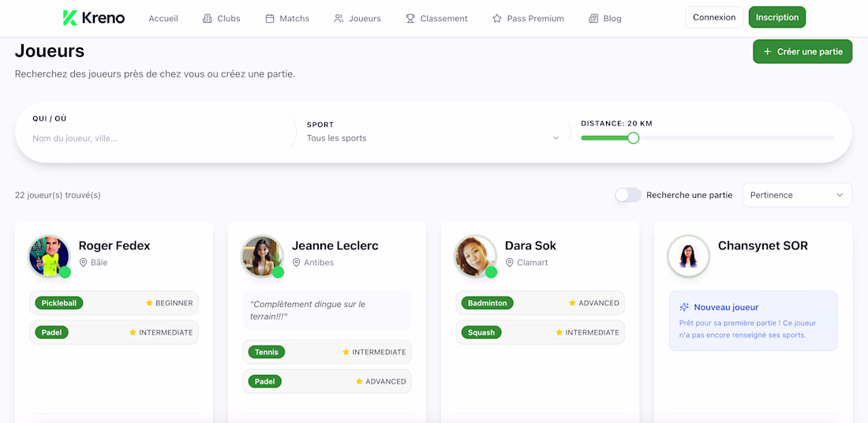Click the Clamart location text
The width and height of the screenshot is (868, 423).
click(x=533, y=263)
